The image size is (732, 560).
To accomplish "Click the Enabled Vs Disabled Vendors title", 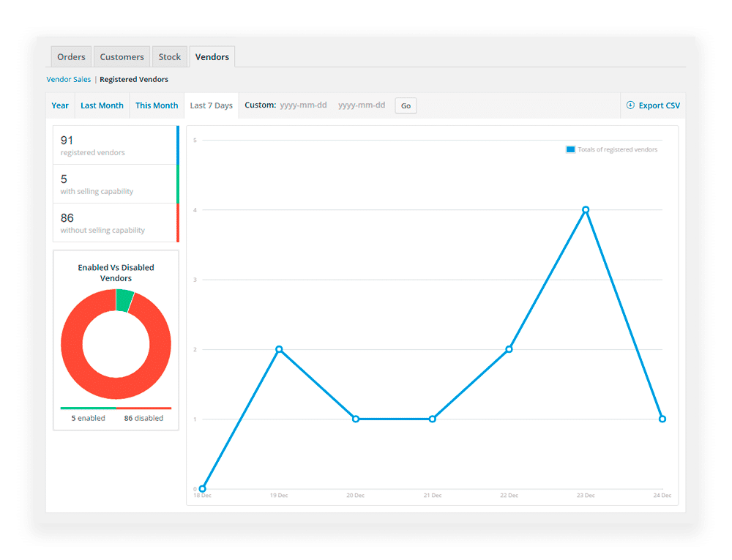I will (116, 272).
